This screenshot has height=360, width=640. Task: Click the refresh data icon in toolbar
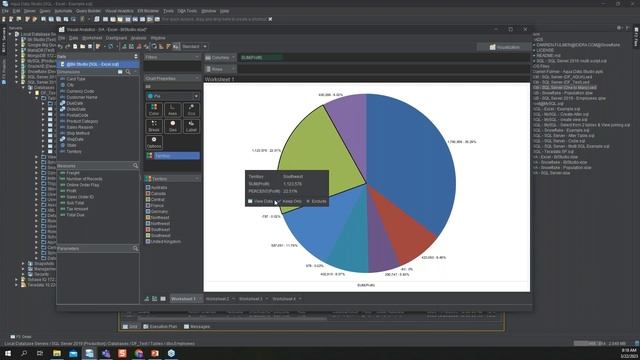coord(111,47)
